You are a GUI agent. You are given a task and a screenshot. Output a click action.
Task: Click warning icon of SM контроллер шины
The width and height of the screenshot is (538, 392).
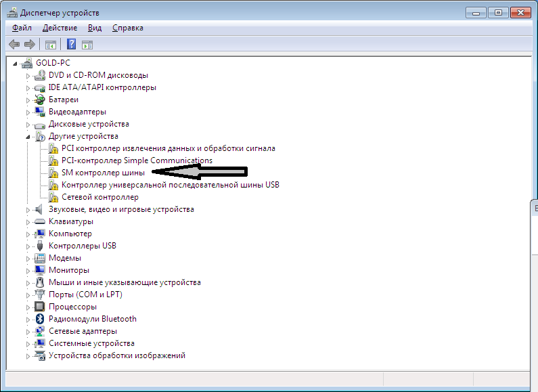coord(53,173)
